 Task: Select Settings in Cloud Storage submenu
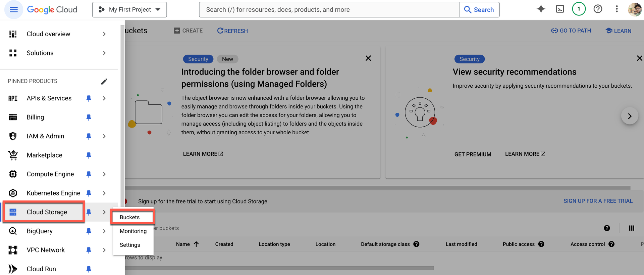tap(130, 245)
